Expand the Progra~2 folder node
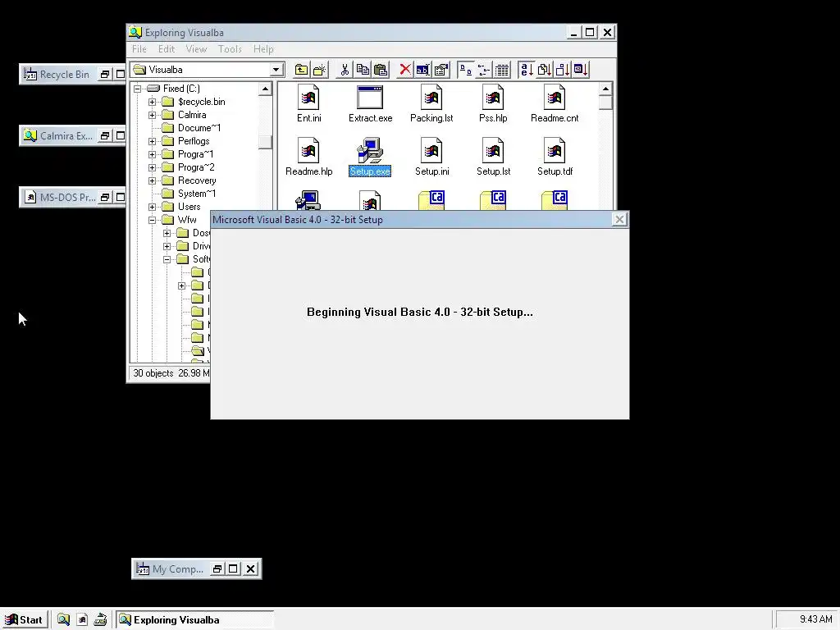Image resolution: width=840 pixels, height=630 pixels. (x=152, y=167)
